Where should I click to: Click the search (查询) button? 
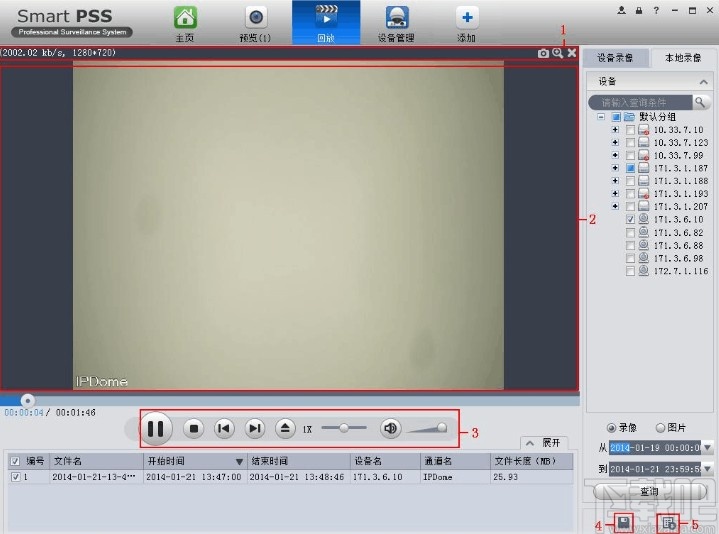[x=650, y=491]
